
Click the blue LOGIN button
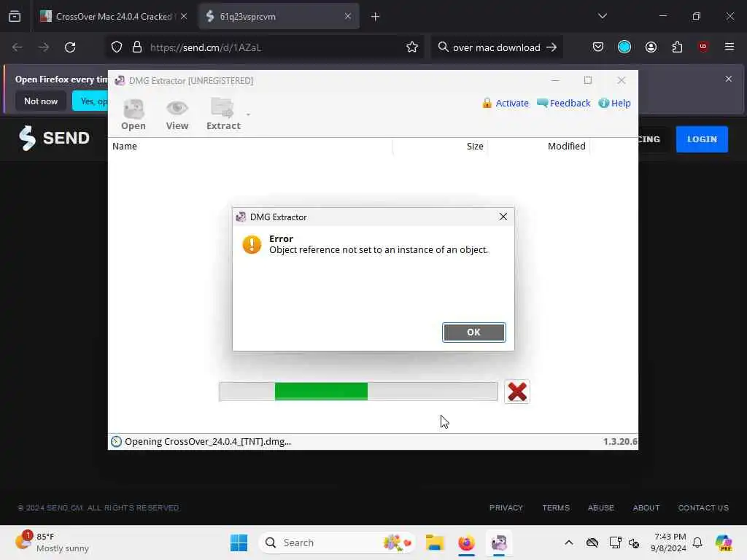click(x=702, y=139)
